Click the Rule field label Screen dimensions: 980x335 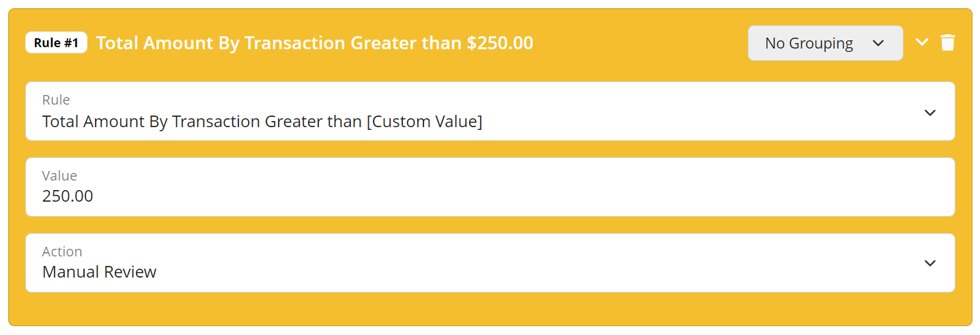(56, 100)
